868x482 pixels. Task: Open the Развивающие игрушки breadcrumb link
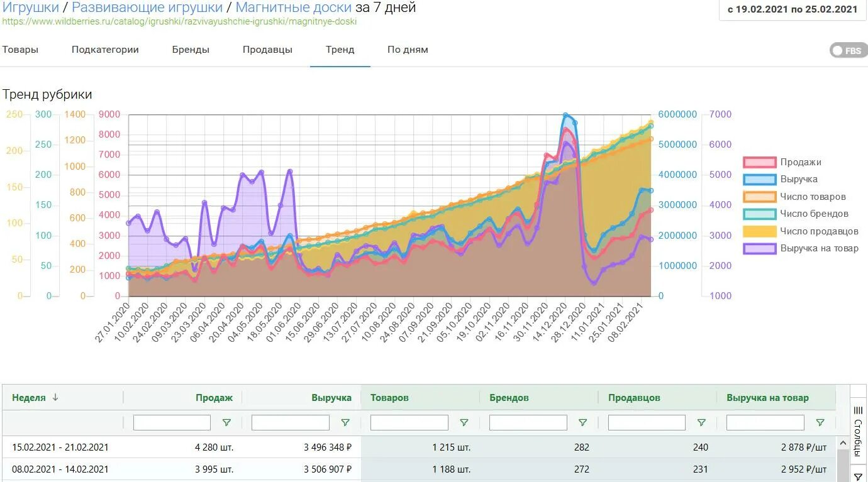tap(147, 8)
